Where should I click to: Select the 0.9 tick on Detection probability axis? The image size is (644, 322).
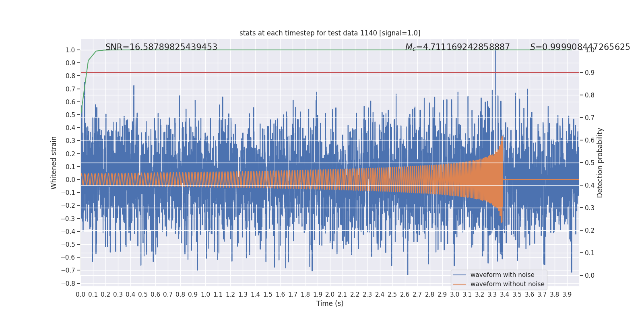pos(590,73)
